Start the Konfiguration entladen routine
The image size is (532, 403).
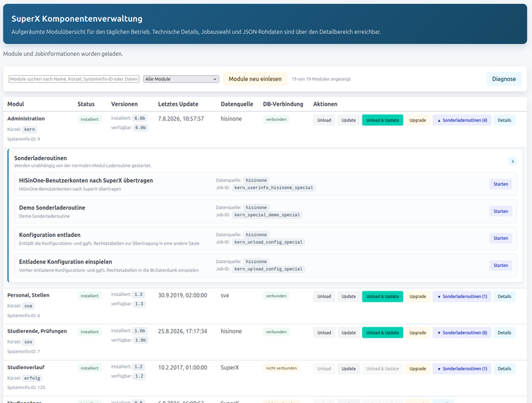point(501,239)
